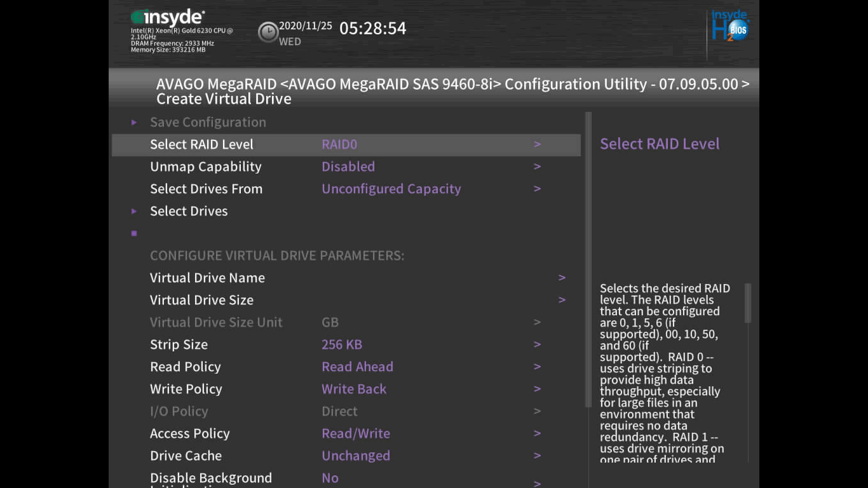Change Read Policy from Read Ahead
Viewport: 868px width, 488px height.
pos(357,367)
